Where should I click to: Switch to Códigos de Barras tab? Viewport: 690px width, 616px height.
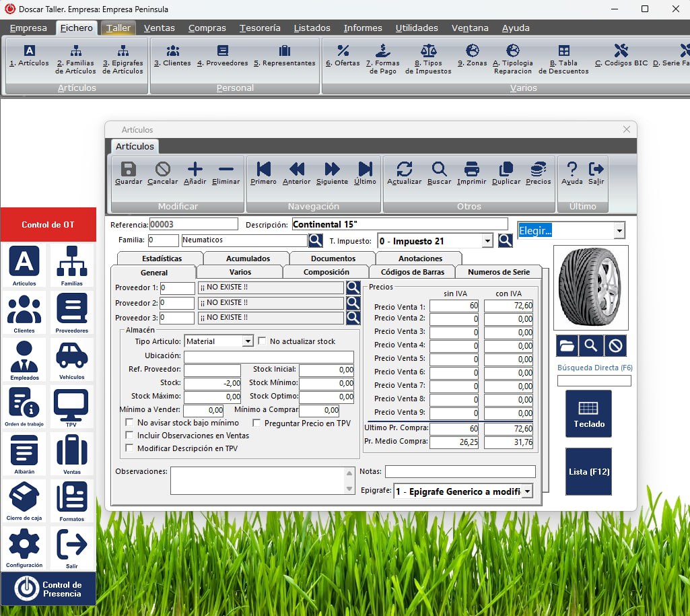412,272
